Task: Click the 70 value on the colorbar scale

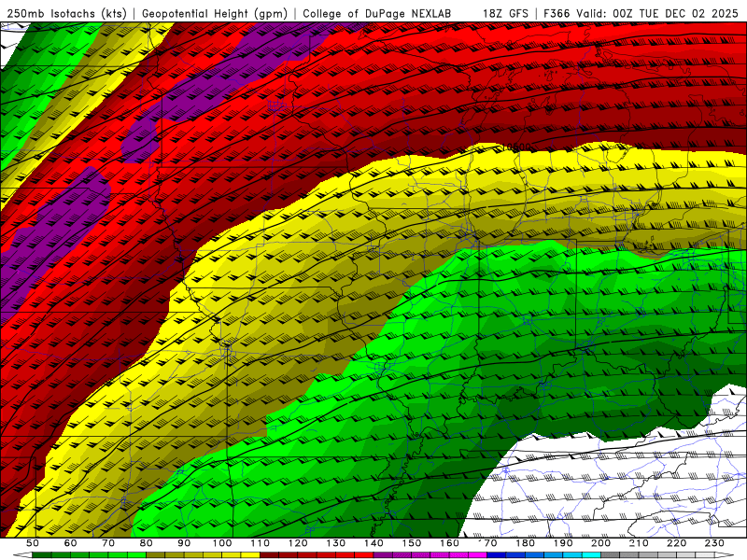Action: tap(108, 543)
